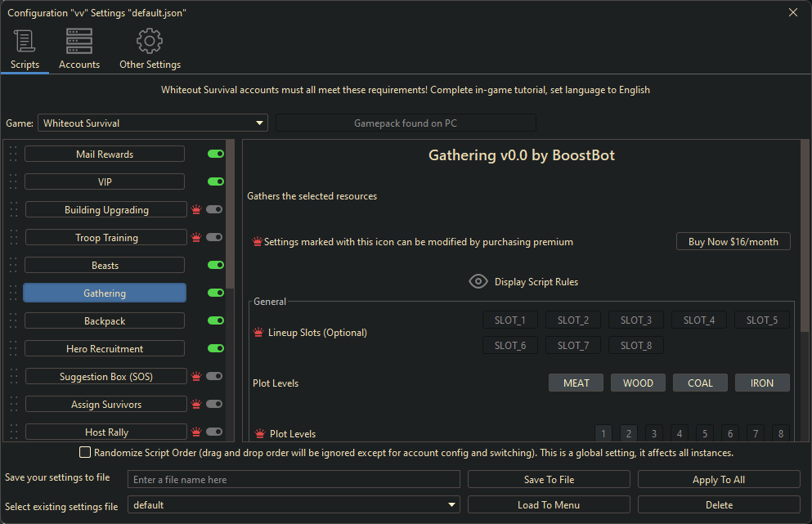Toggle the COAL resource button

(700, 383)
